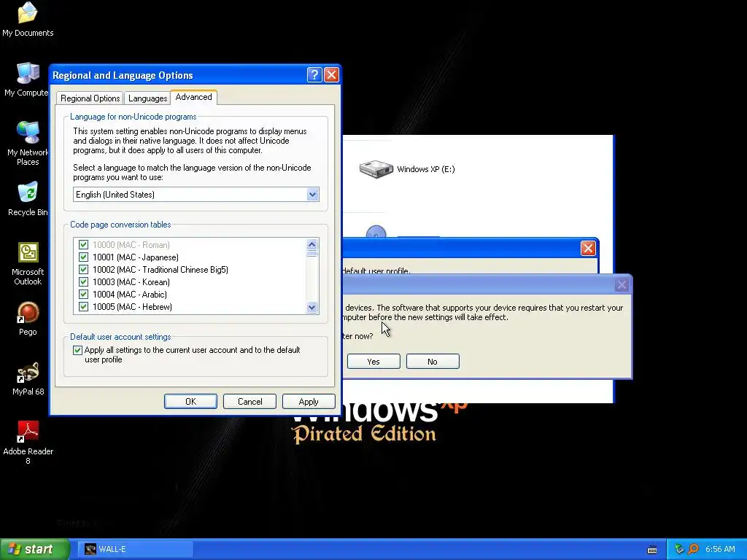Viewport: 747px width, 560px height.
Task: Open the non-Unicode language dropdown
Action: [312, 194]
